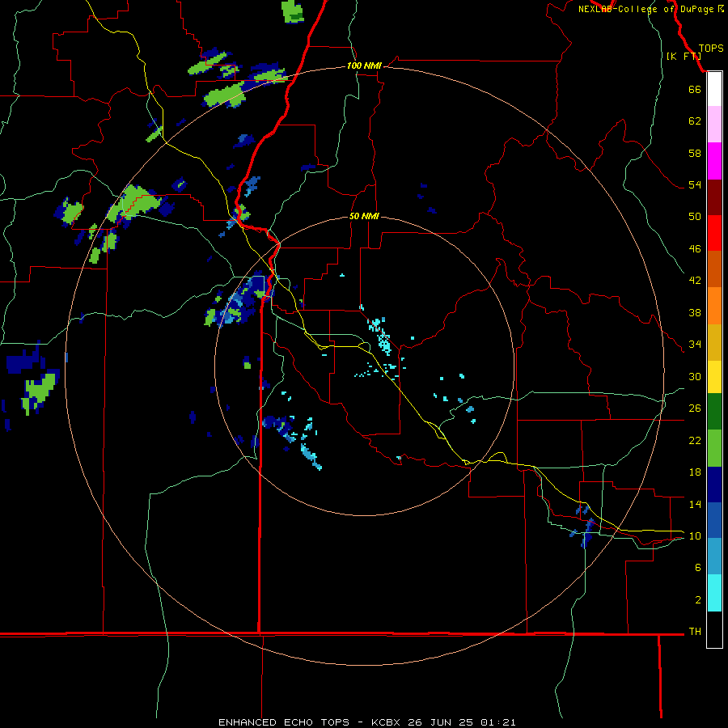The image size is (728, 728).
Task: Click the white color swatch above 66
Action: point(714,89)
